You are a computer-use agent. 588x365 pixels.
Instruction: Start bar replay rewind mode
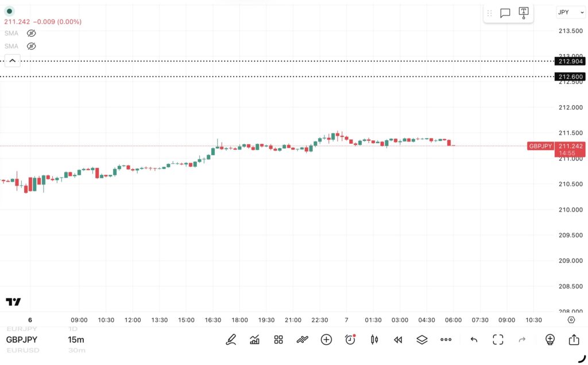398,340
